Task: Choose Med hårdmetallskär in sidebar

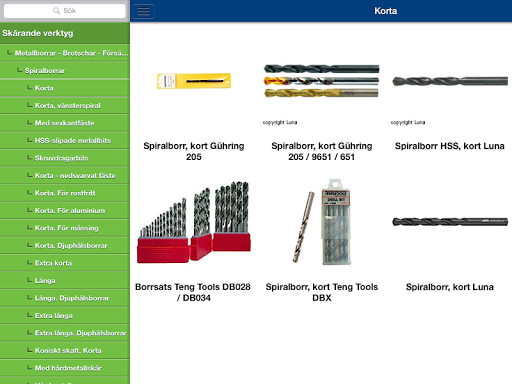Action: coord(65,368)
